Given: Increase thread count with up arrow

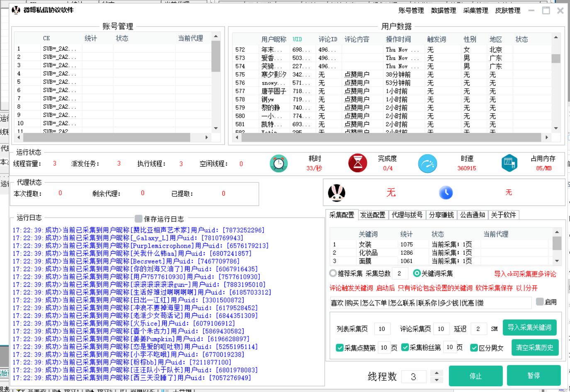Looking at the screenshot, I should pyautogui.click(x=436, y=373).
